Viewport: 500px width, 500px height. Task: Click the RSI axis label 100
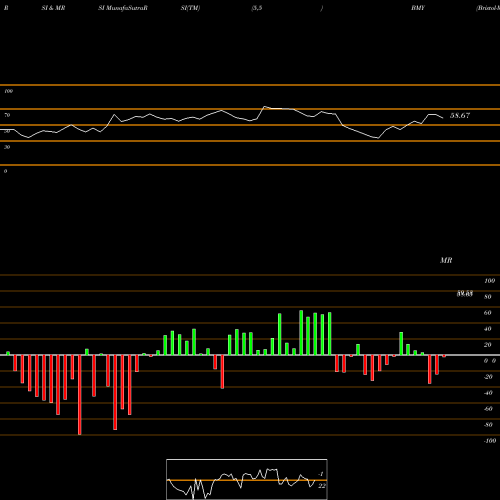pos(8,91)
